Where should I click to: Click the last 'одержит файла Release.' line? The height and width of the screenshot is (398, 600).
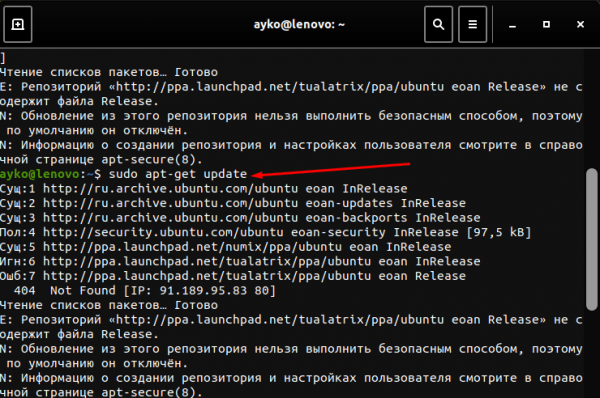tap(79, 334)
